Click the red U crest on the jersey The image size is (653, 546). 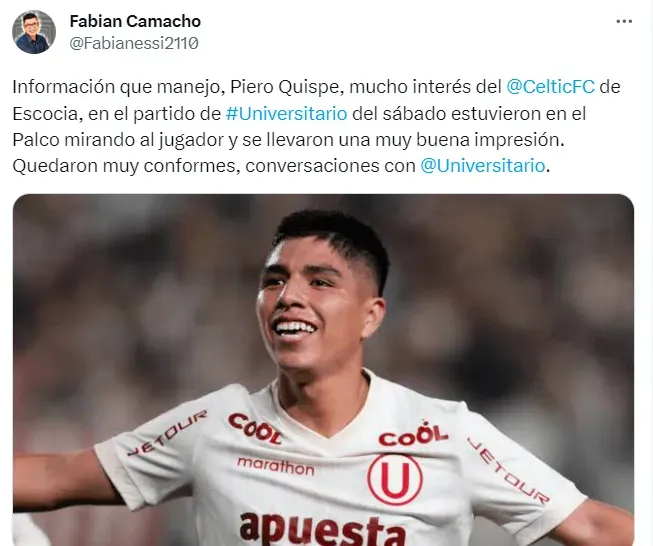[x=394, y=479]
